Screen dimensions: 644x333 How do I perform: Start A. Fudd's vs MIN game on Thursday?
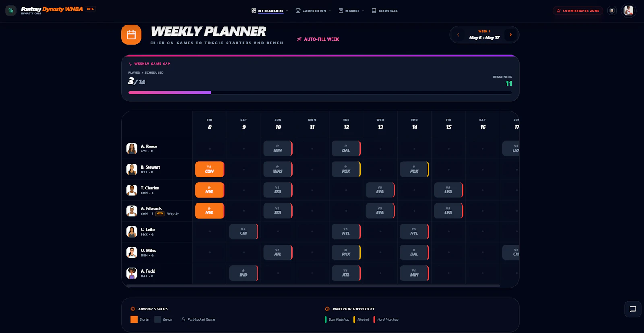tap(414, 273)
